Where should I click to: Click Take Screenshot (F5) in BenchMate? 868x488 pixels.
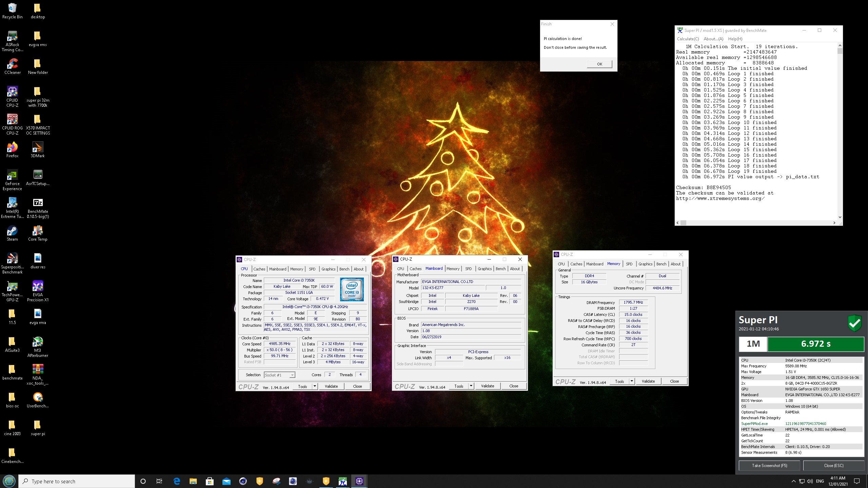(769, 465)
